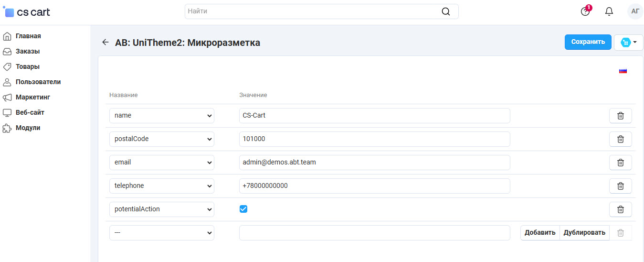Delete the name row with trash icon
This screenshot has height=262, width=644.
[x=621, y=116]
